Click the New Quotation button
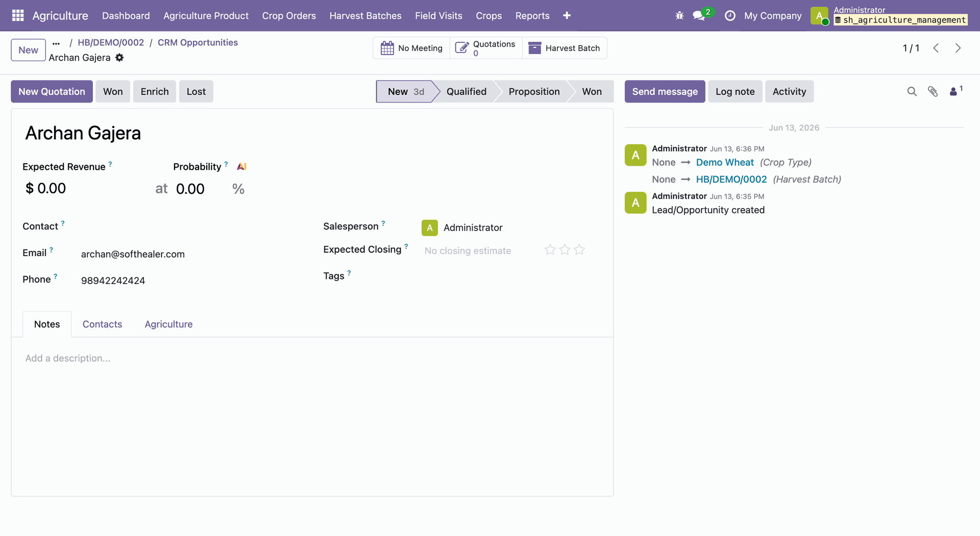 tap(52, 91)
